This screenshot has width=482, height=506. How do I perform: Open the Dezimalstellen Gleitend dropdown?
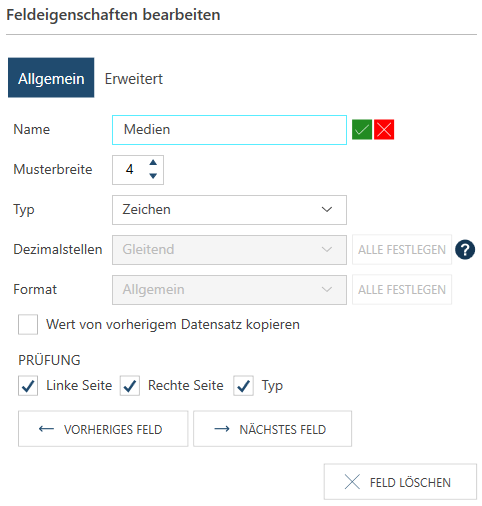coord(229,250)
